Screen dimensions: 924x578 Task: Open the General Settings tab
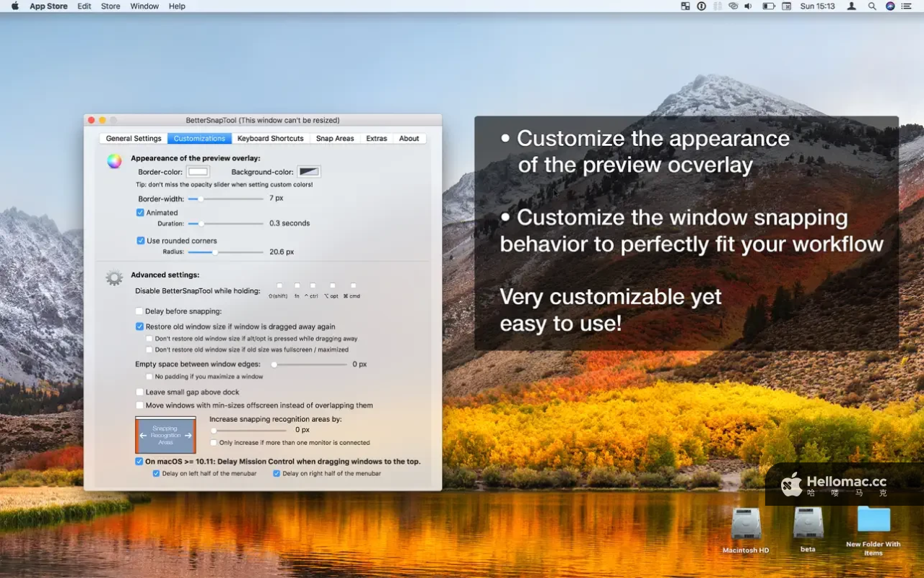click(134, 138)
